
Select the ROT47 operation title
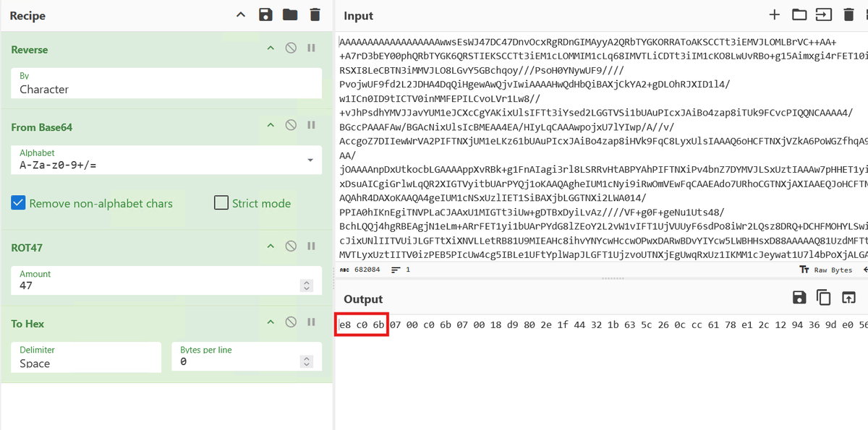[x=27, y=247]
